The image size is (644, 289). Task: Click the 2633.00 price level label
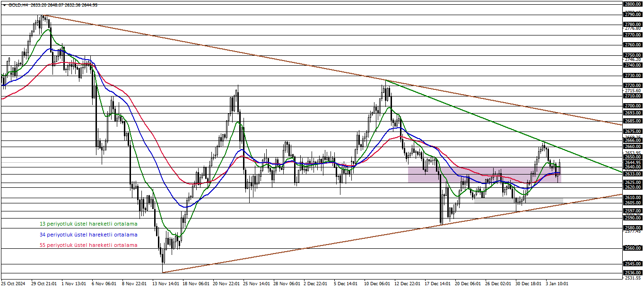633,174
